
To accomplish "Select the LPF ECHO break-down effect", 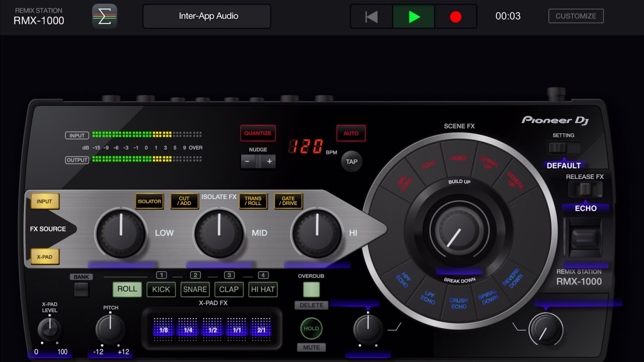I will pyautogui.click(x=428, y=298).
